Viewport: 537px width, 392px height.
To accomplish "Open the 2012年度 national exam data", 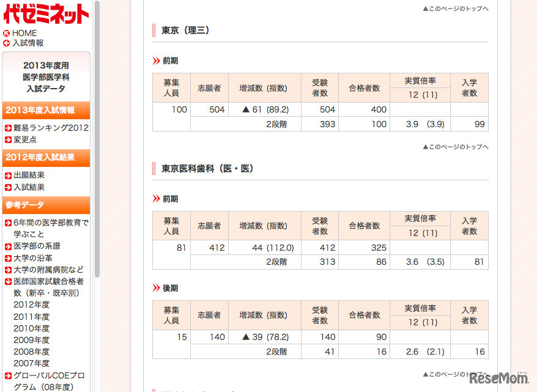I will [x=31, y=305].
